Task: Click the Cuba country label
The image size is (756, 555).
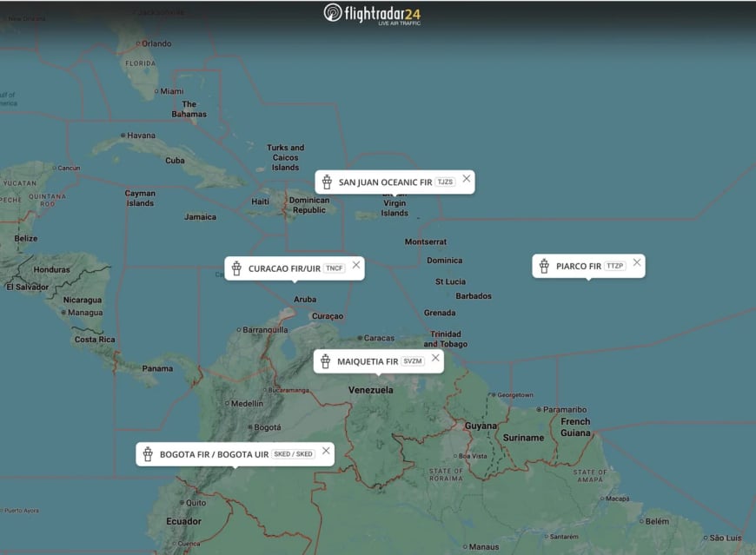Action: (175, 161)
